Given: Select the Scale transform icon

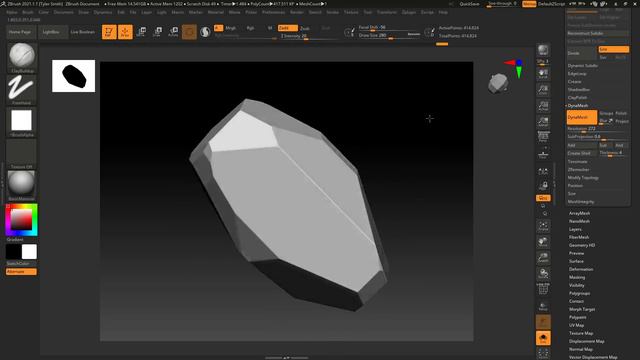Looking at the screenshot, I should point(157,32).
